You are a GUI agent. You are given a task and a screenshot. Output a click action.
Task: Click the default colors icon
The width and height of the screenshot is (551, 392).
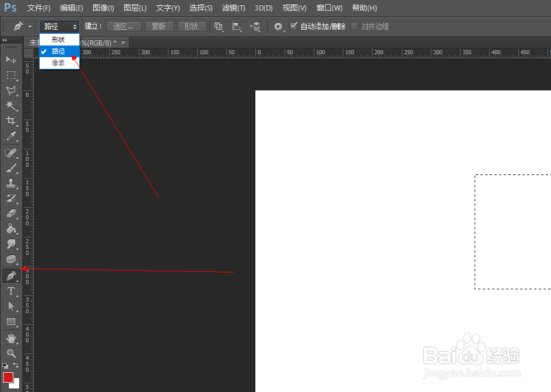5,366
